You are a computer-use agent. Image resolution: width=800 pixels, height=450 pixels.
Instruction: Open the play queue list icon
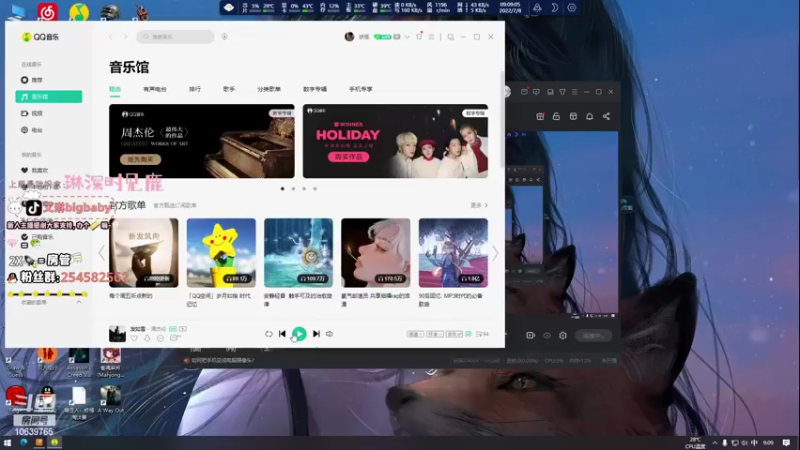click(x=482, y=334)
